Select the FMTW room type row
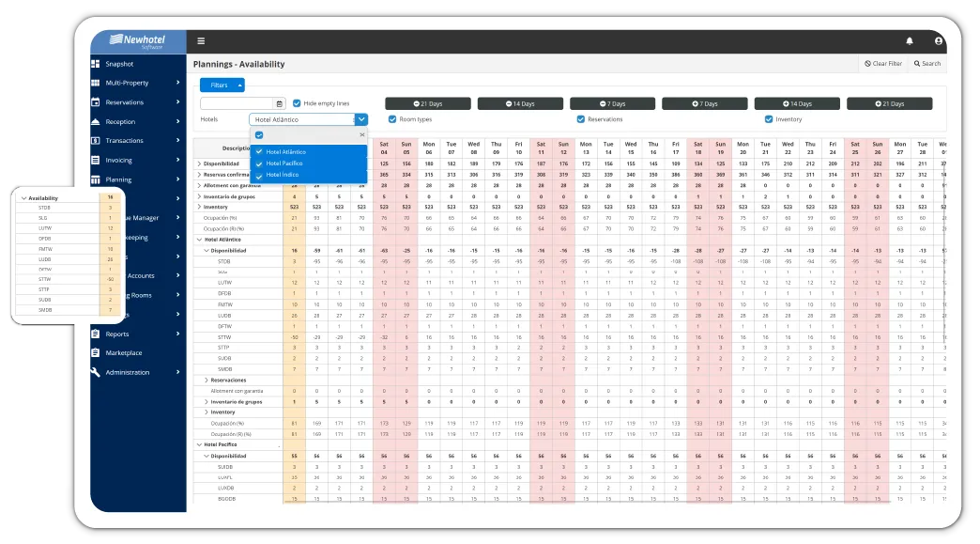The width and height of the screenshot is (980, 544). (224, 304)
